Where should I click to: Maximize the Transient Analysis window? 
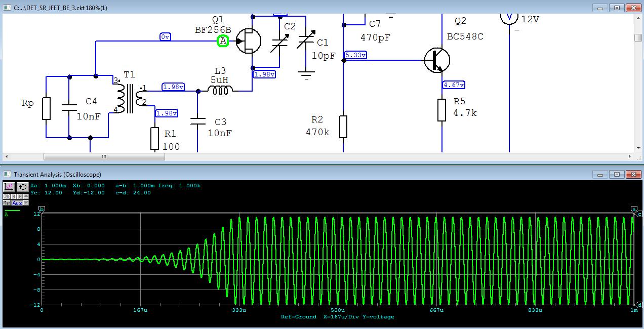coord(617,174)
